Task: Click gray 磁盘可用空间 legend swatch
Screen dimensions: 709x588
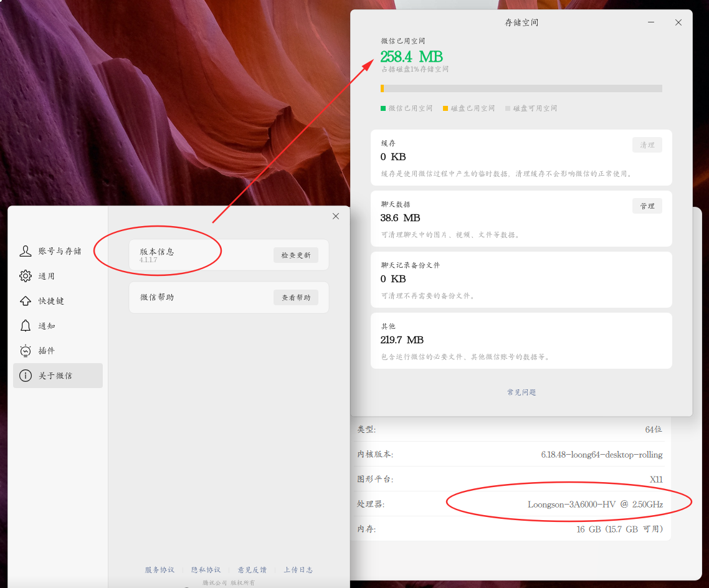Action: pyautogui.click(x=508, y=108)
